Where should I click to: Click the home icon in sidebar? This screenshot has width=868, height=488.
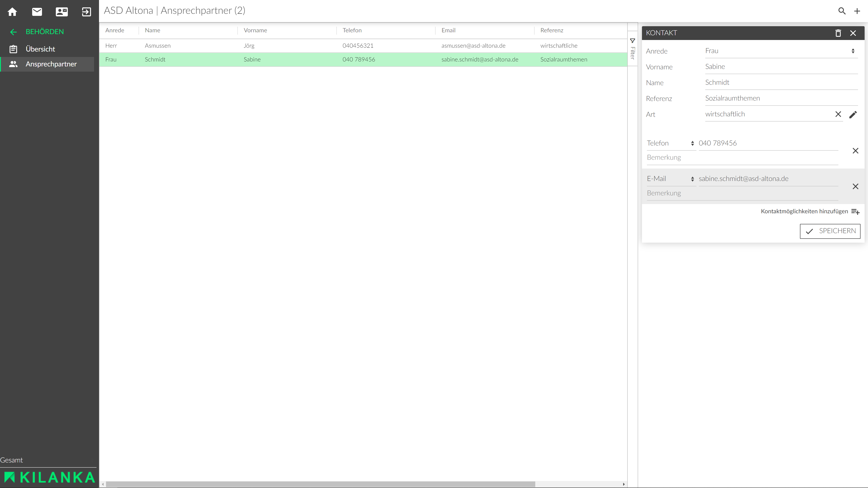pos(12,12)
